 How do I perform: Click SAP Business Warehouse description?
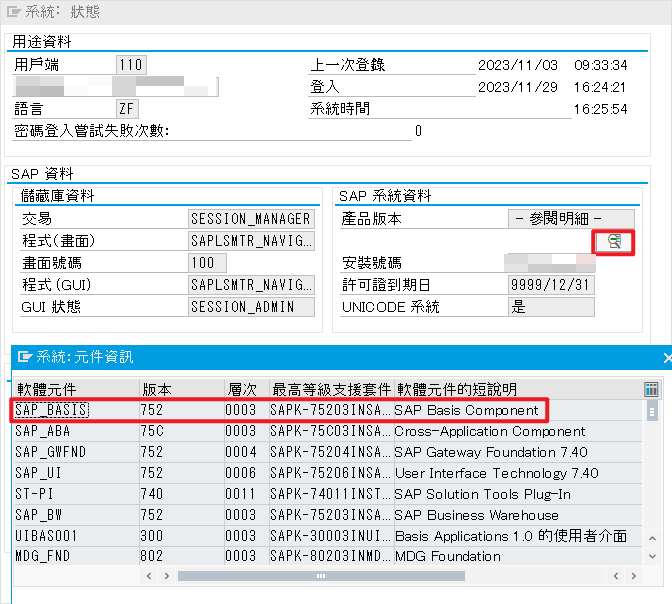coord(477,515)
